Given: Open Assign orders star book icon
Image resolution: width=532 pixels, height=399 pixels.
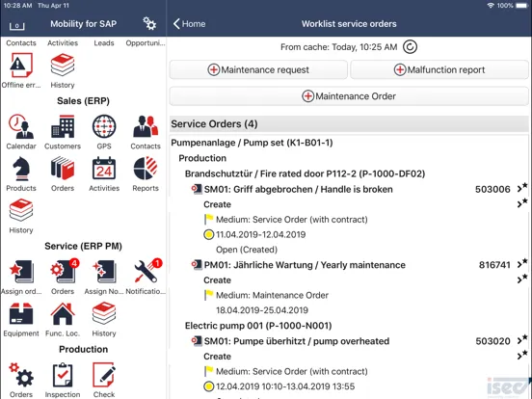Looking at the screenshot, I should coord(21,272).
